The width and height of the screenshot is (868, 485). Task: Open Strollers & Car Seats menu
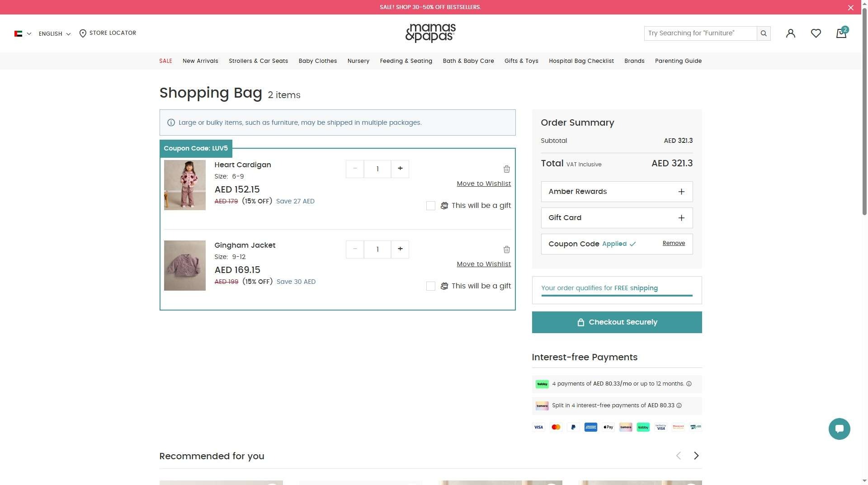pyautogui.click(x=258, y=61)
